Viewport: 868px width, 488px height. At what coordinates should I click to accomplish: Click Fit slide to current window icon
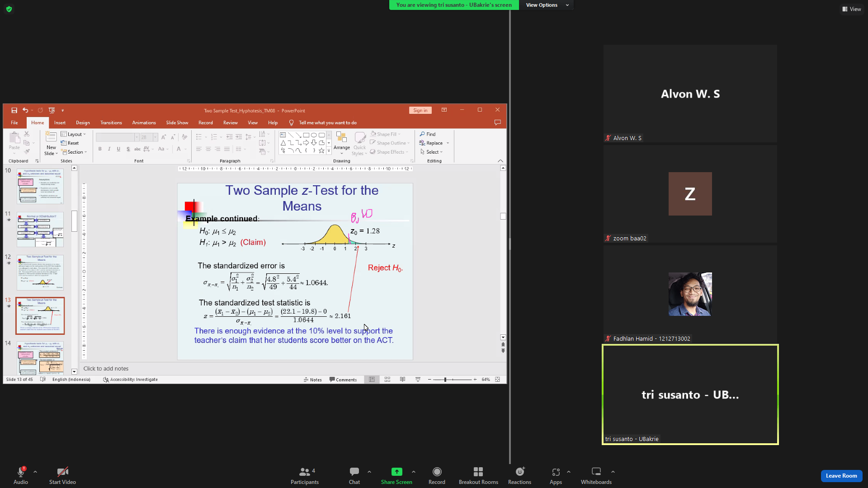(x=497, y=380)
